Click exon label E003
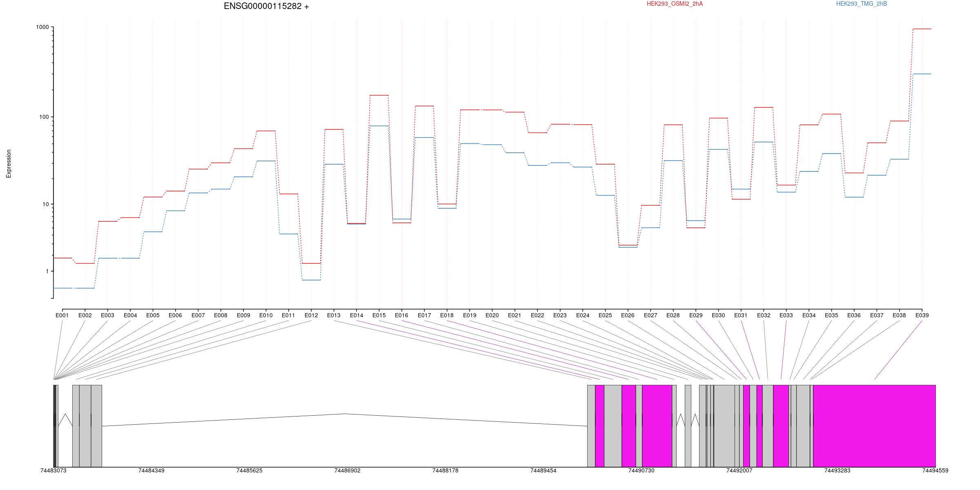This screenshot has width=980, height=490. click(x=107, y=315)
